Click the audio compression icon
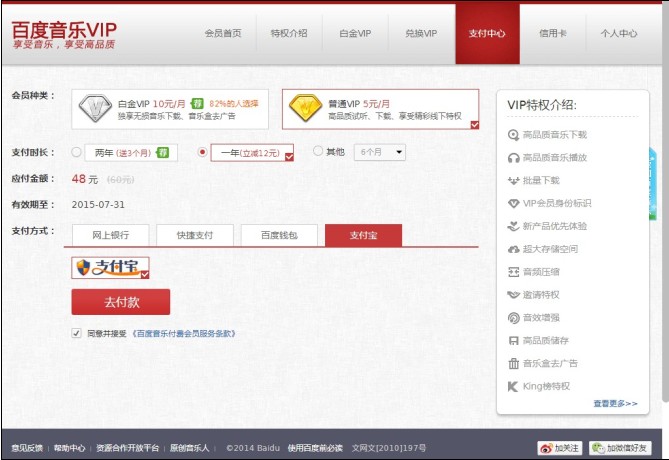The height and width of the screenshot is (460, 669). click(513, 272)
